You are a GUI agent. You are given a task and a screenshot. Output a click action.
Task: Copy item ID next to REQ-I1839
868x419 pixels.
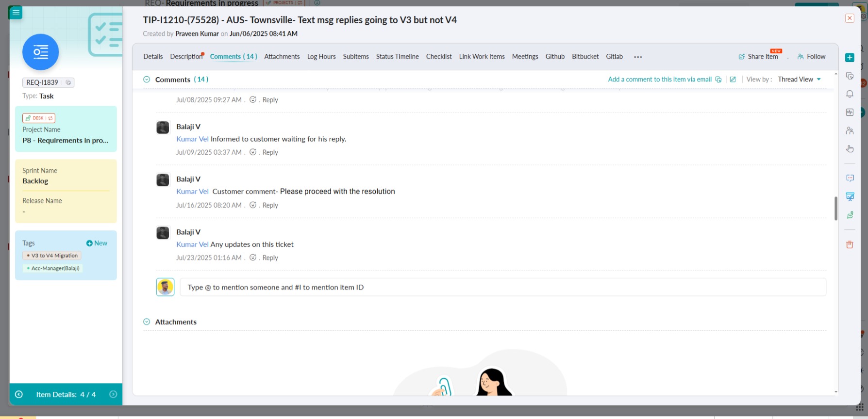68,82
